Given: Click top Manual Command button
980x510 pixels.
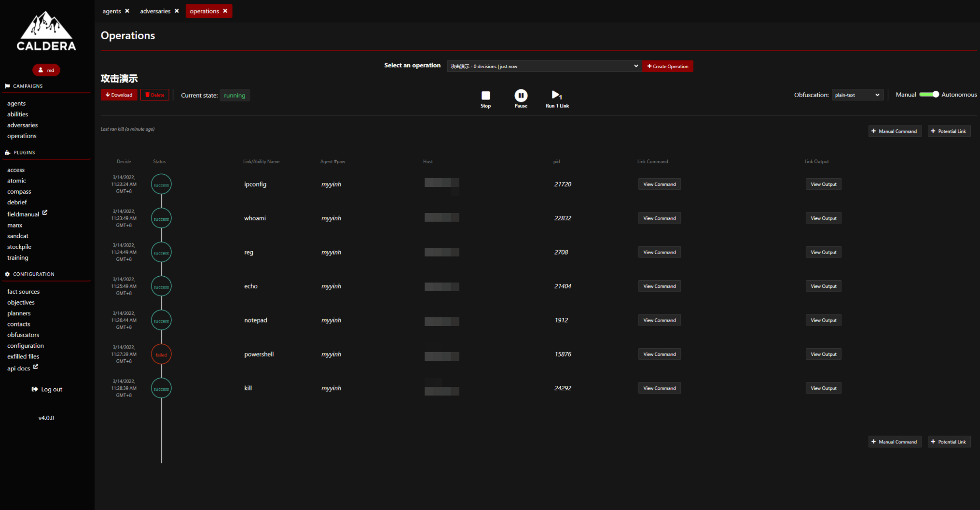Looking at the screenshot, I should (x=895, y=131).
